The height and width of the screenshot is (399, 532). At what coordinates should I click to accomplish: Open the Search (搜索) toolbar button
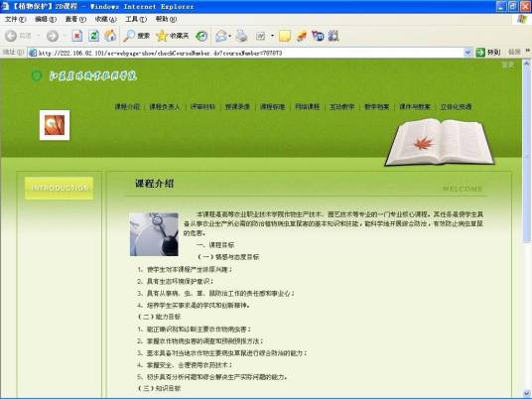pyautogui.click(x=136, y=36)
